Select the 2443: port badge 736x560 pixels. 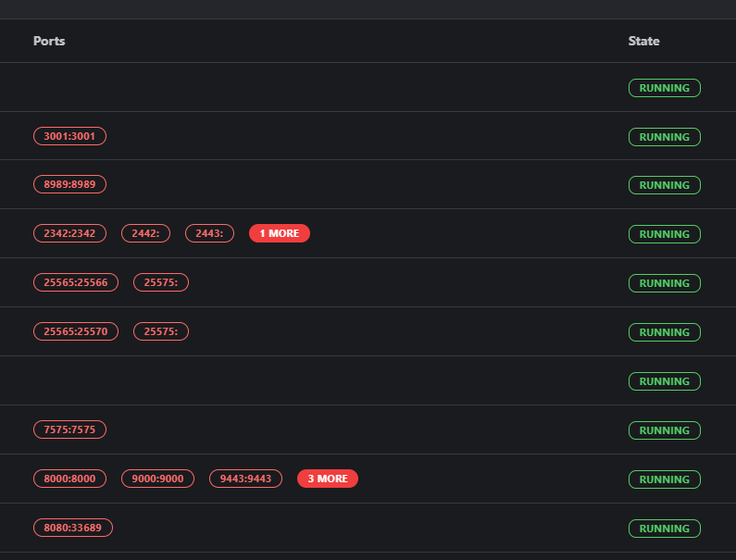(209, 233)
